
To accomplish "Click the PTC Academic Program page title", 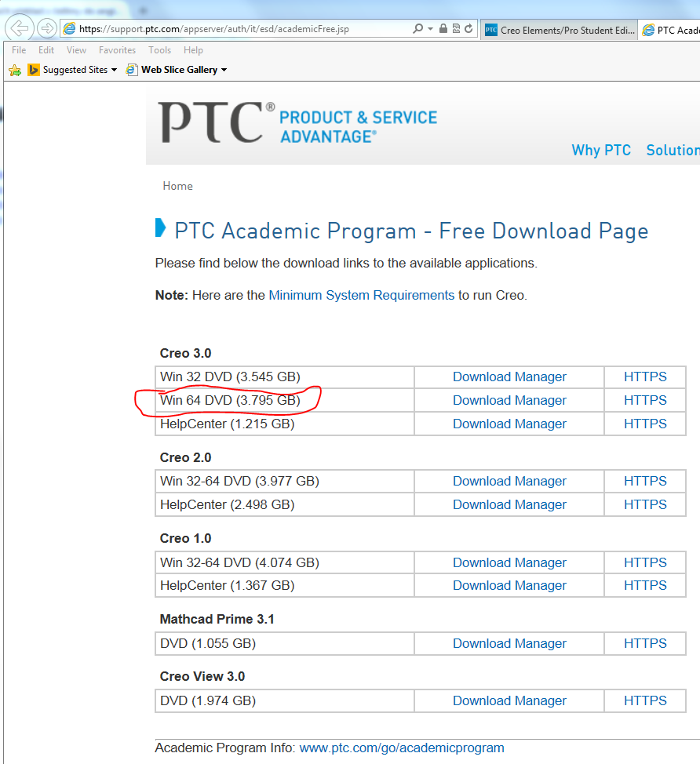I will pyautogui.click(x=411, y=231).
